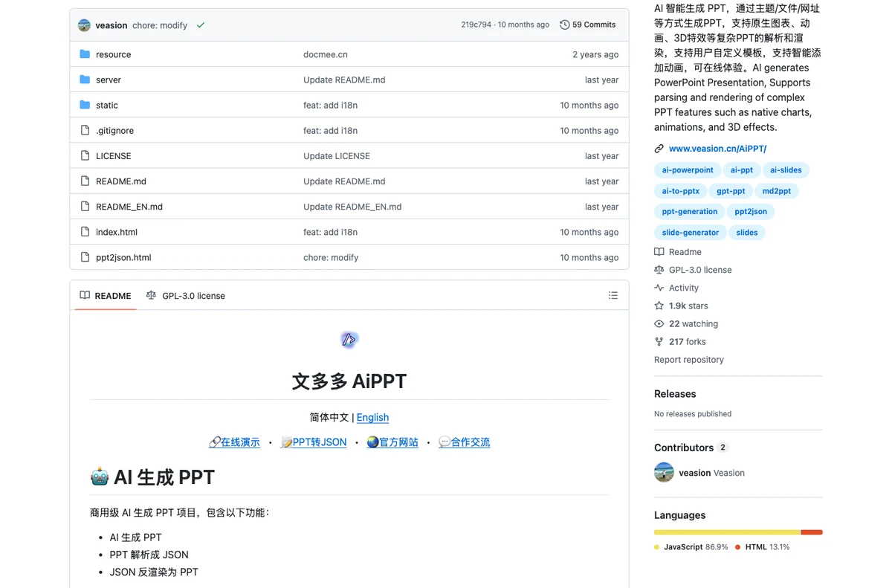
Task: Select the ppt-generation topic tag
Action: 690,212
